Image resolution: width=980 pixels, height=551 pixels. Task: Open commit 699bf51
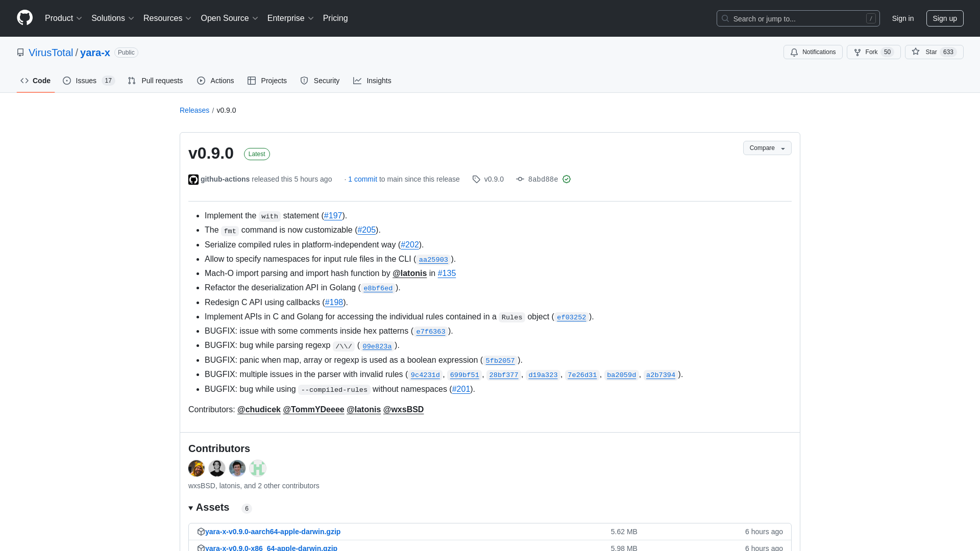pyautogui.click(x=464, y=375)
